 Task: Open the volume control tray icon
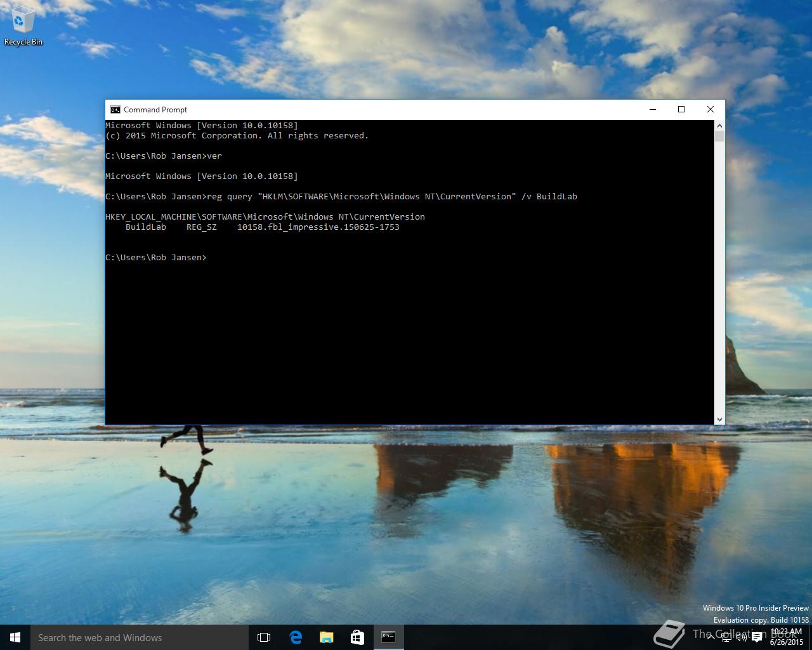(741, 637)
